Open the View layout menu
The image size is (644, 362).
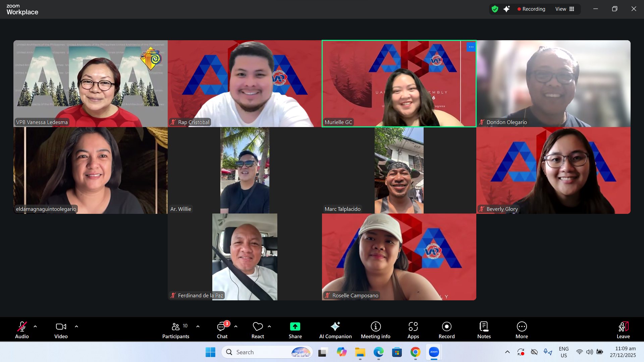click(x=565, y=9)
